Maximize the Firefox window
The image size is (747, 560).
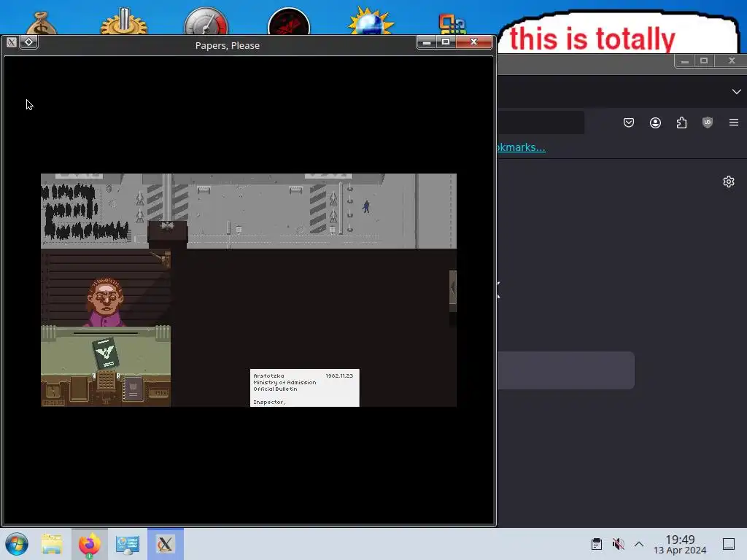click(x=704, y=61)
